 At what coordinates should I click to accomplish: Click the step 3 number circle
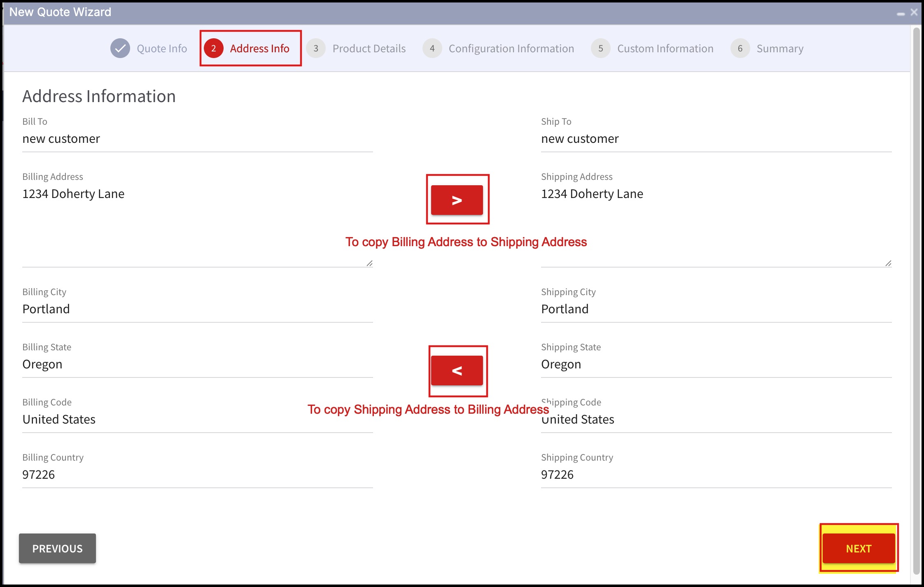tap(316, 49)
